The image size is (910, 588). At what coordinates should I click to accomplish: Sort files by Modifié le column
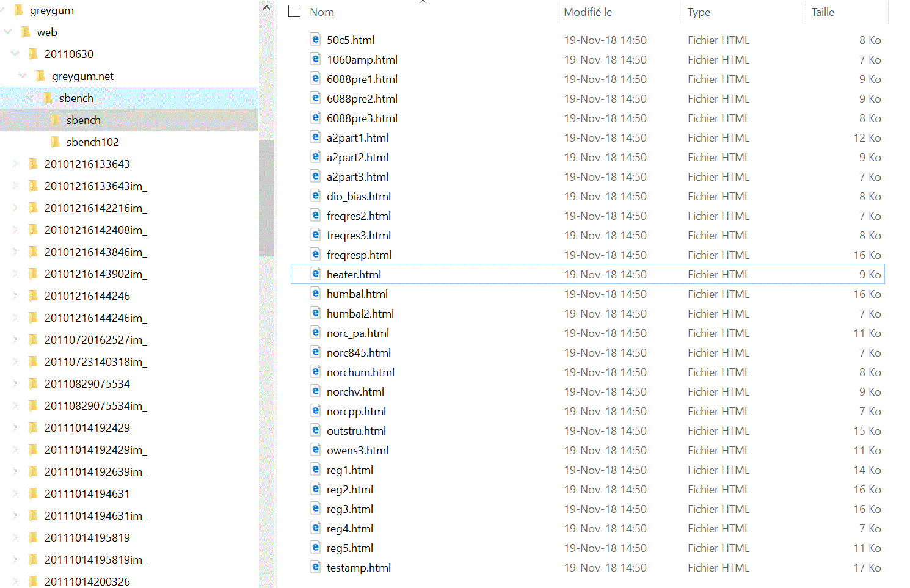click(x=588, y=12)
